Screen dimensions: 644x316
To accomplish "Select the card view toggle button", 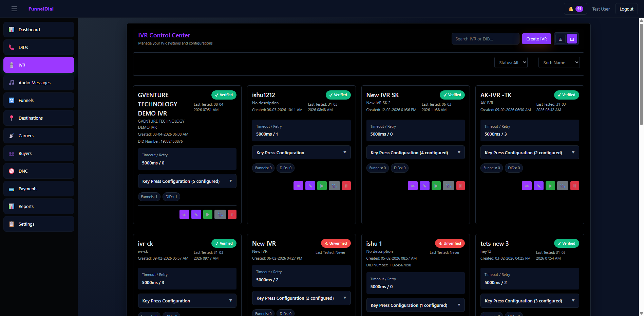I will pyautogui.click(x=572, y=39).
